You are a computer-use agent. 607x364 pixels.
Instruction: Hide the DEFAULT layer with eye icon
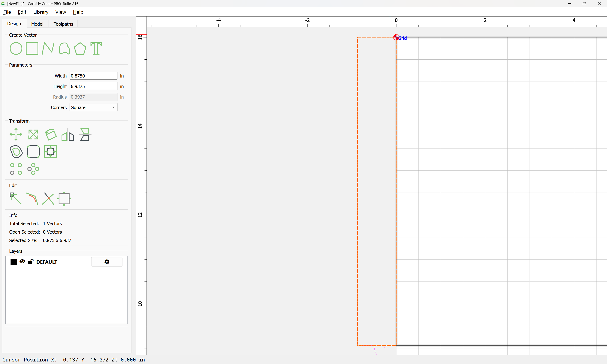[22, 261]
